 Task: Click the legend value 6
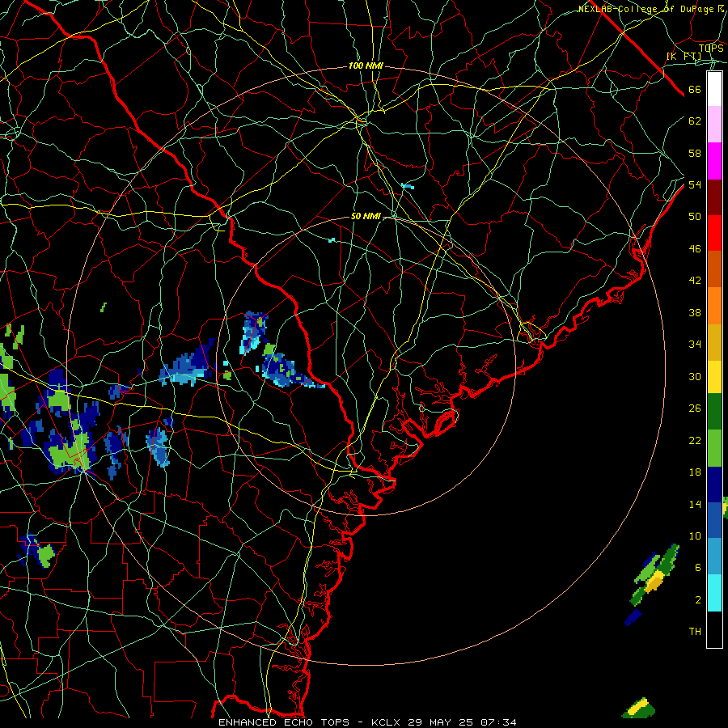pyautogui.click(x=697, y=567)
